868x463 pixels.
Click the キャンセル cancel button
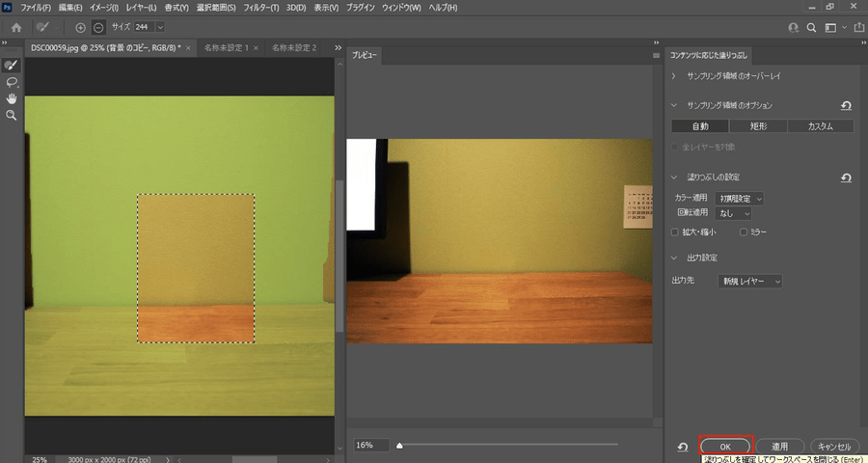click(x=833, y=447)
